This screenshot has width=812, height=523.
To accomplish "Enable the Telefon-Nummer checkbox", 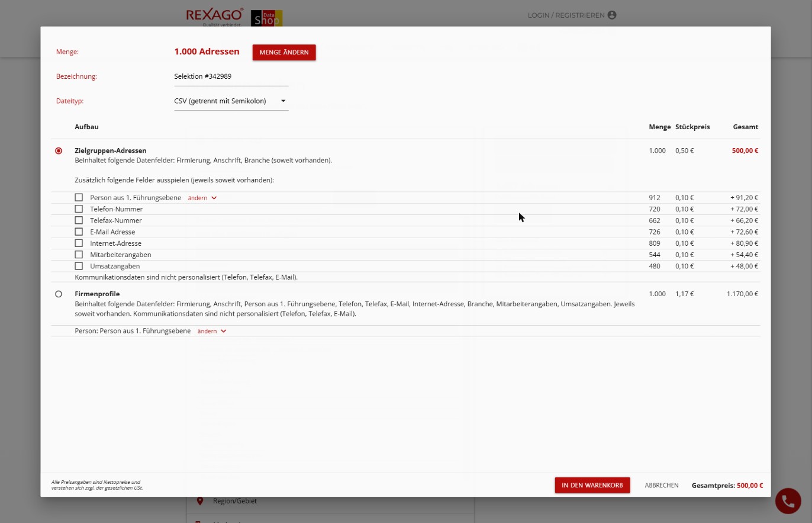I will (79, 208).
